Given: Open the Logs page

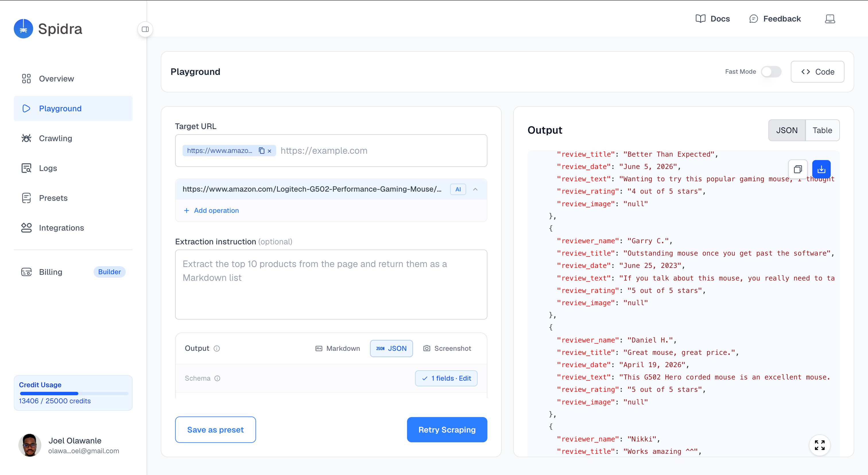Looking at the screenshot, I should pos(73,168).
